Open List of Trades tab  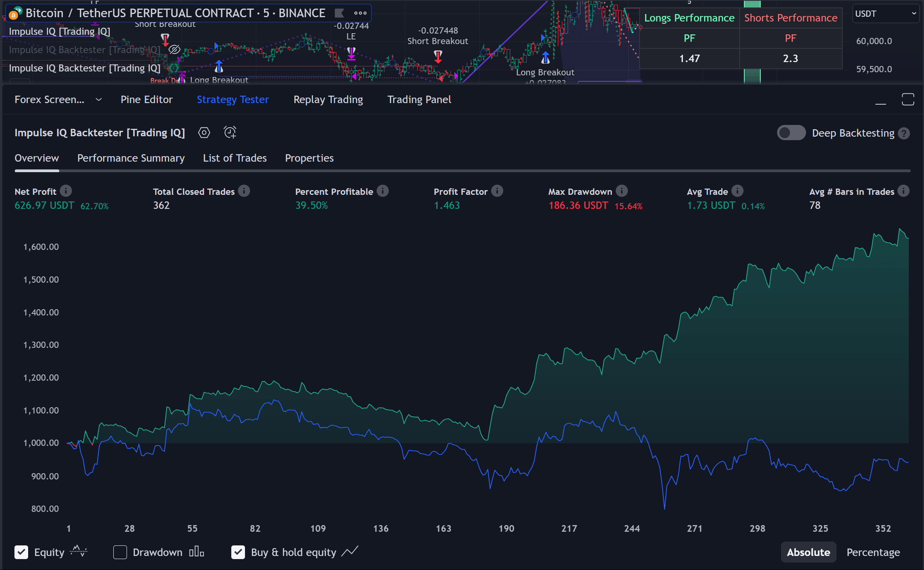235,158
